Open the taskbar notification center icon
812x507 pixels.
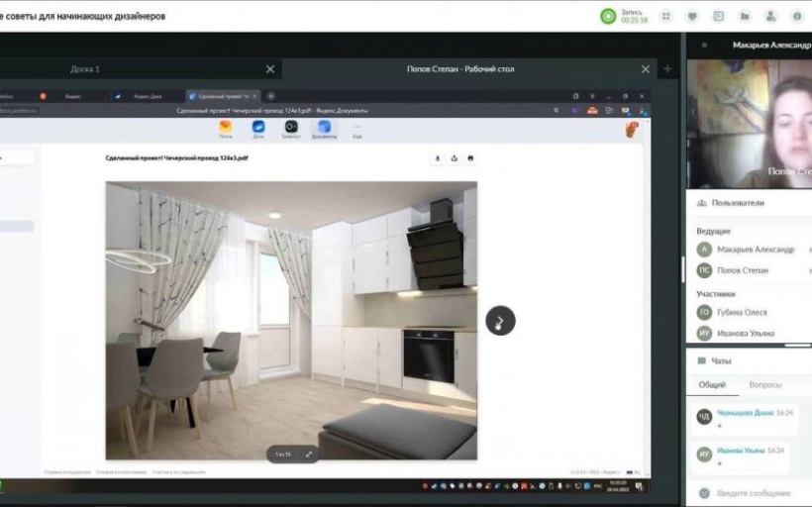coord(640,486)
